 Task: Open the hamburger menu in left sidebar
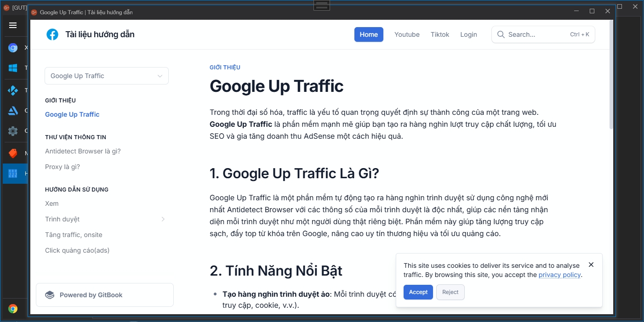tap(13, 25)
